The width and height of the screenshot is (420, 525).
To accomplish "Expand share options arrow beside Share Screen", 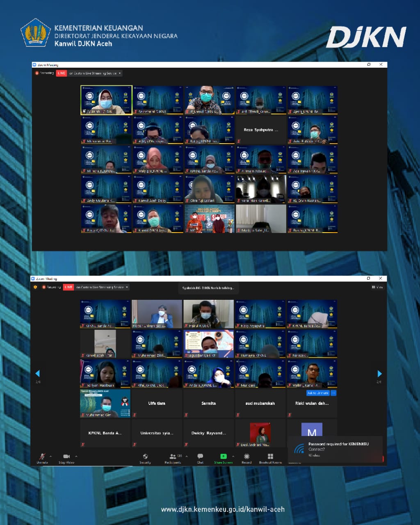I will 233,456.
